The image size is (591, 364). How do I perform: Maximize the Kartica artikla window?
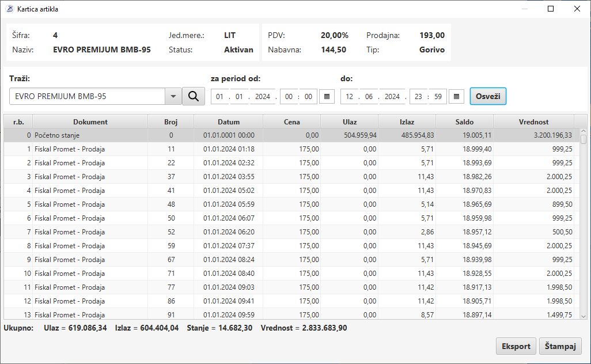coord(551,9)
